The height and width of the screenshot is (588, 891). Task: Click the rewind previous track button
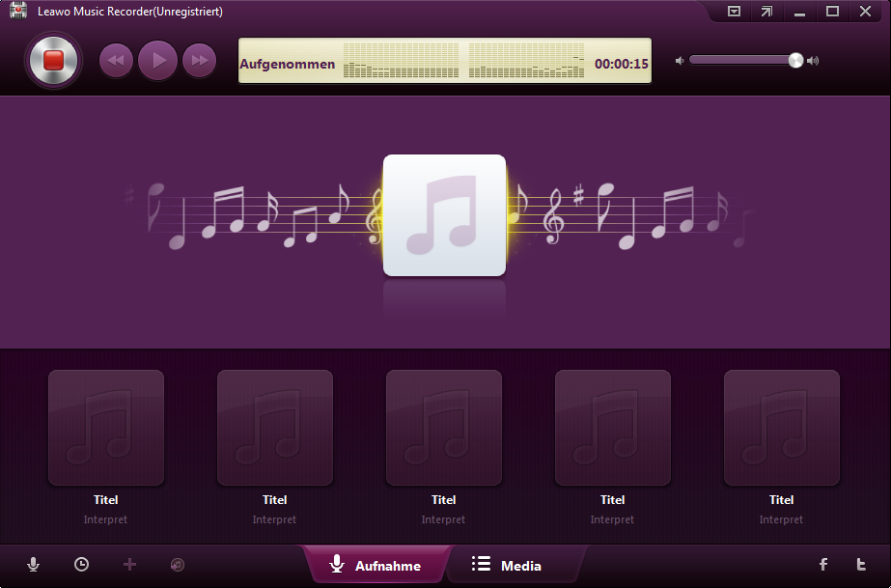pyautogui.click(x=116, y=60)
